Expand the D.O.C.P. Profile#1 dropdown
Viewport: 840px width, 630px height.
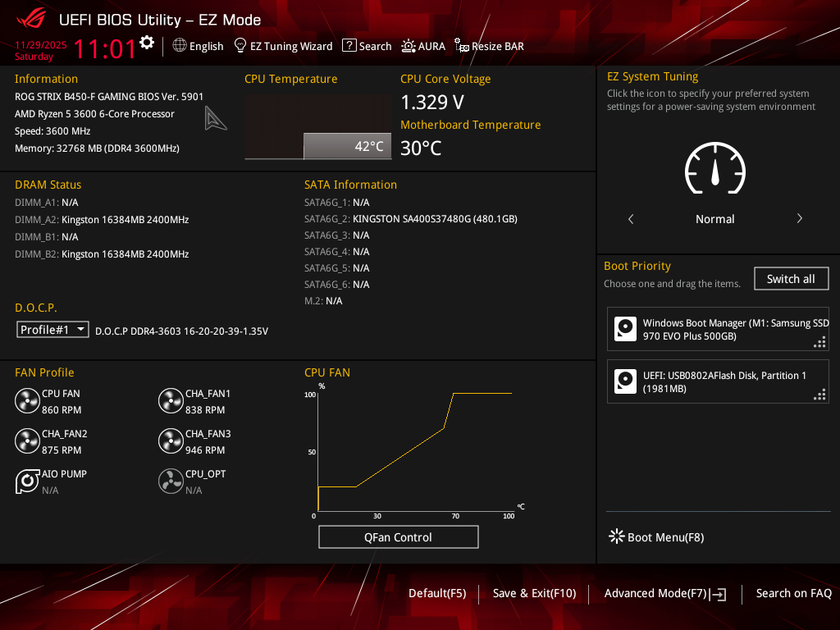(53, 329)
